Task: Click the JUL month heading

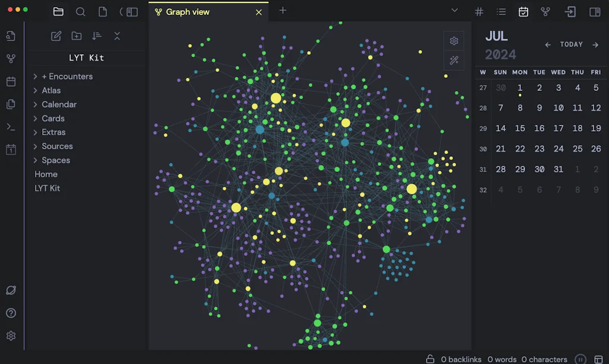Action: [497, 36]
